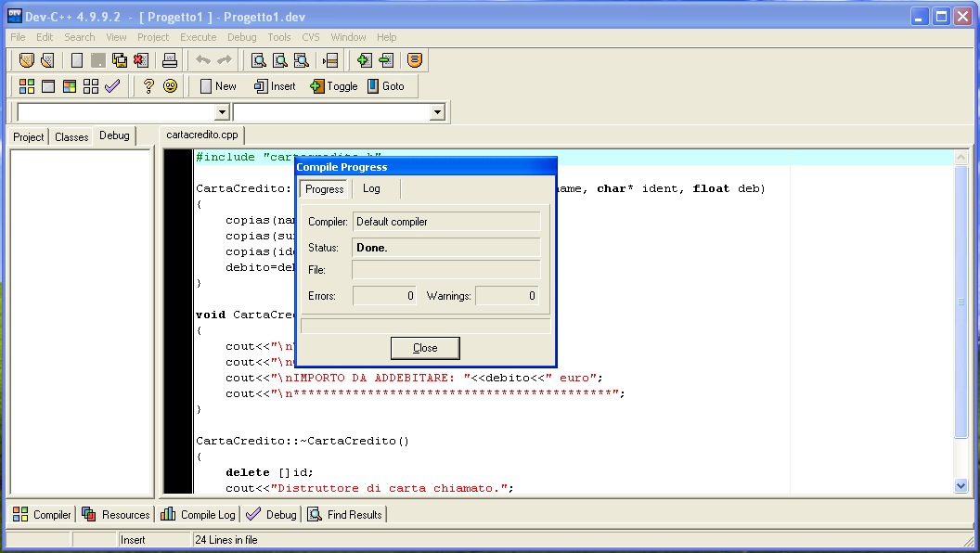Viewport: 980px width, 553px height.
Task: Click the Remove from project minus icon
Action: [386, 60]
